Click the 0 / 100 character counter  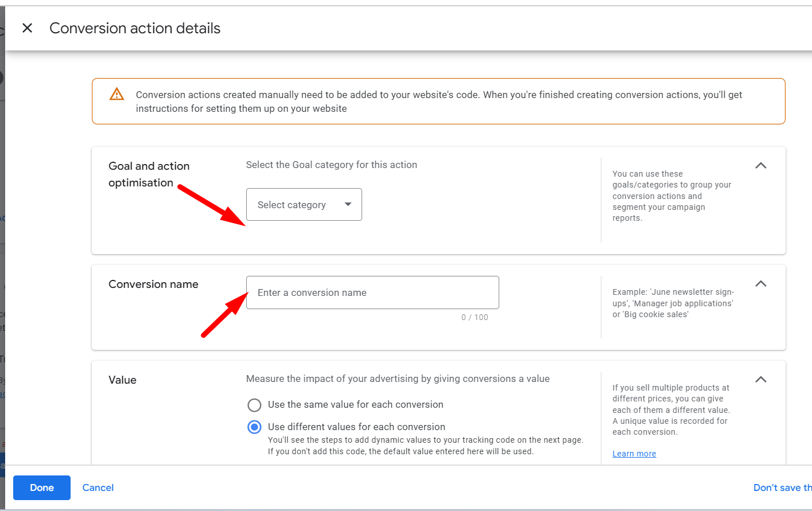tap(475, 317)
